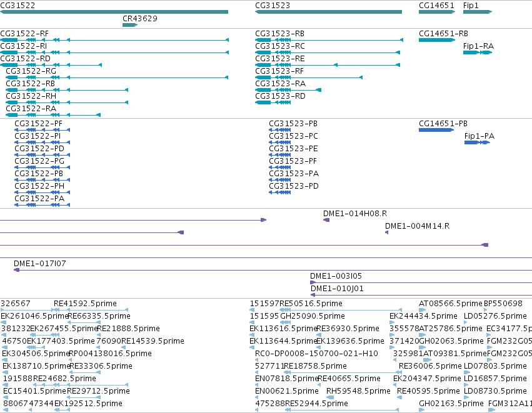This screenshot has height=413, width=532.
Task: Click the DME1-014H08.R clone label
Action: 355,214
